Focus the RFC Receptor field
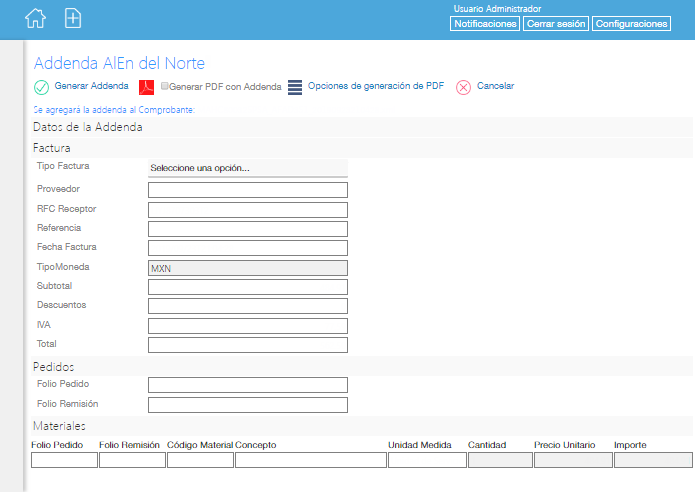 248,210
